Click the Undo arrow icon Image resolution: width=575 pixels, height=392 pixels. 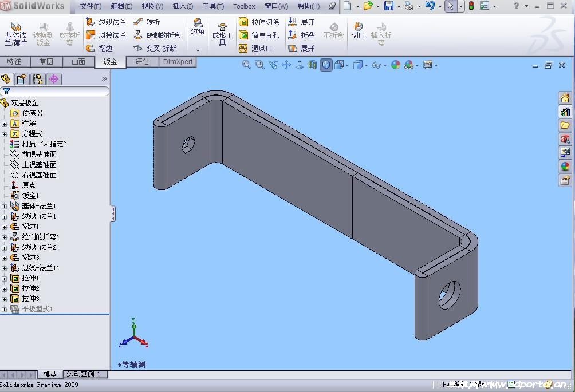click(430, 6)
